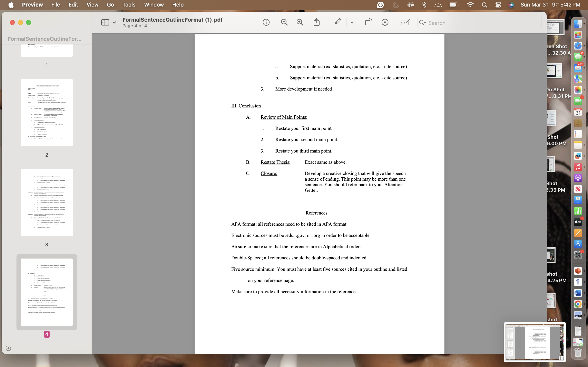Open the Share options for the PDF
The image size is (588, 367).
(x=316, y=22)
